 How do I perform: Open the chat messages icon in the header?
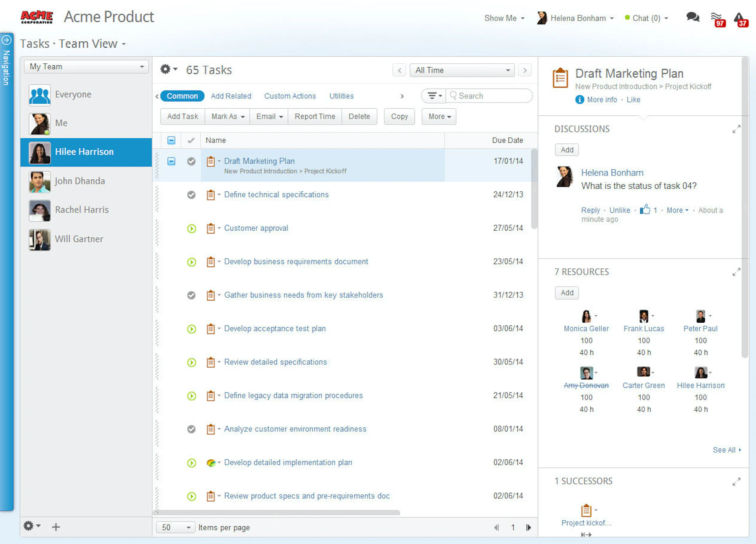pyautogui.click(x=693, y=17)
